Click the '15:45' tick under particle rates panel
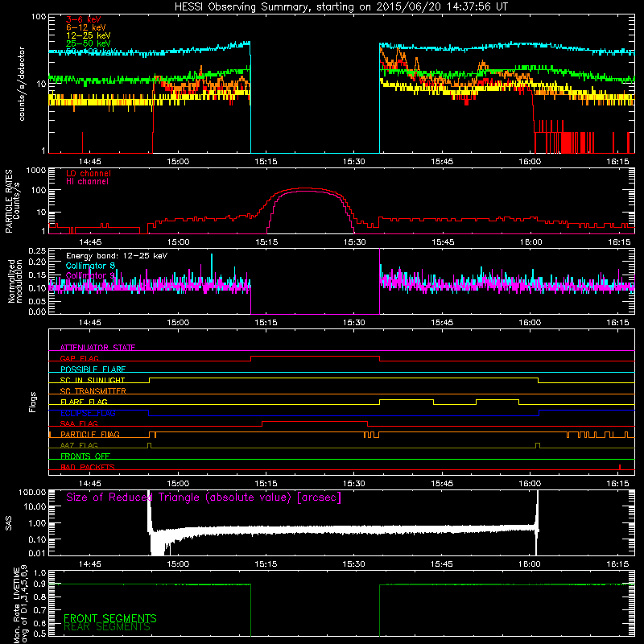Screen dimensions: 644x644 443,242
